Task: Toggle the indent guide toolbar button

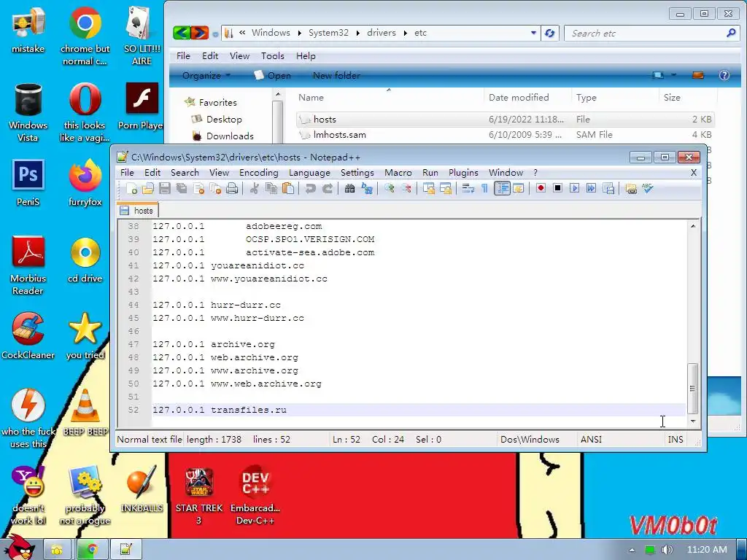Action: click(x=502, y=189)
